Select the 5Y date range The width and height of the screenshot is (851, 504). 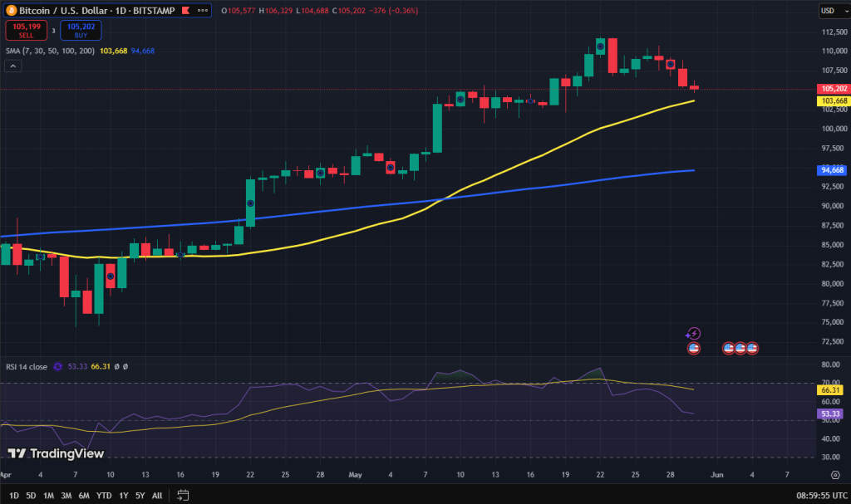[140, 496]
